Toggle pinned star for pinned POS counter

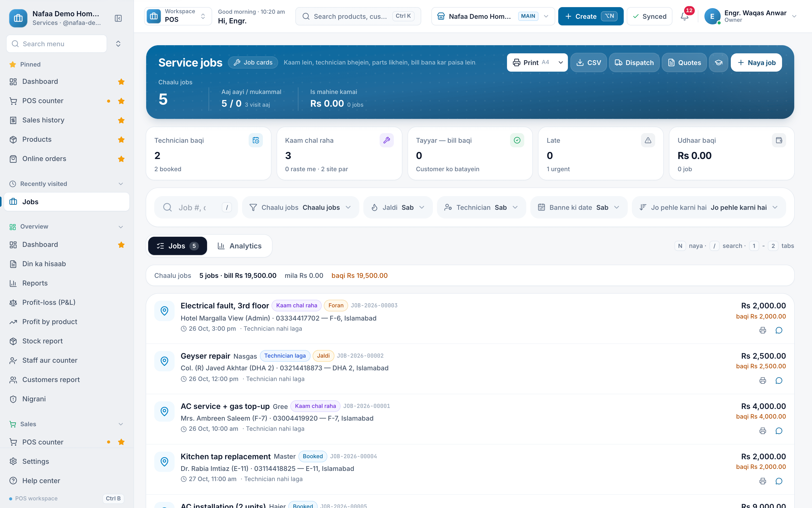click(x=121, y=101)
